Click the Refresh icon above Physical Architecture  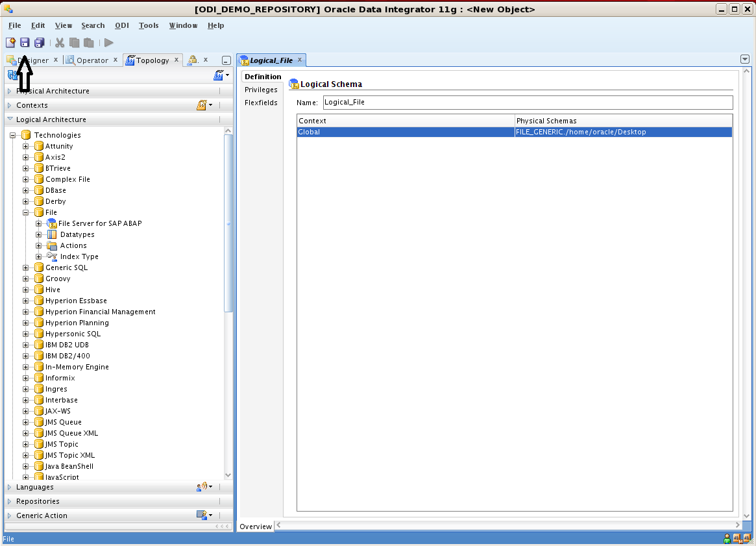[x=12, y=75]
